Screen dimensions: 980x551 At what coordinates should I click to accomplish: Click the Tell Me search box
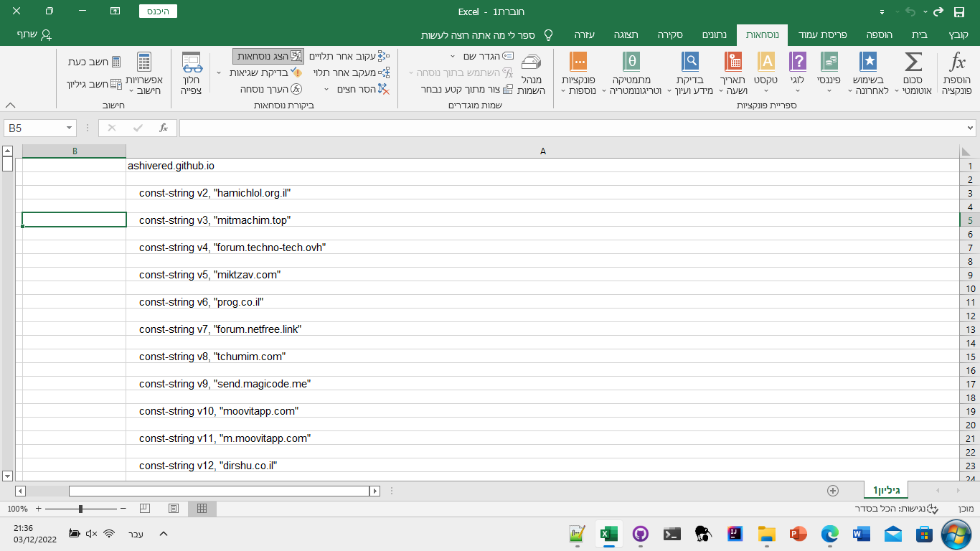(x=486, y=34)
